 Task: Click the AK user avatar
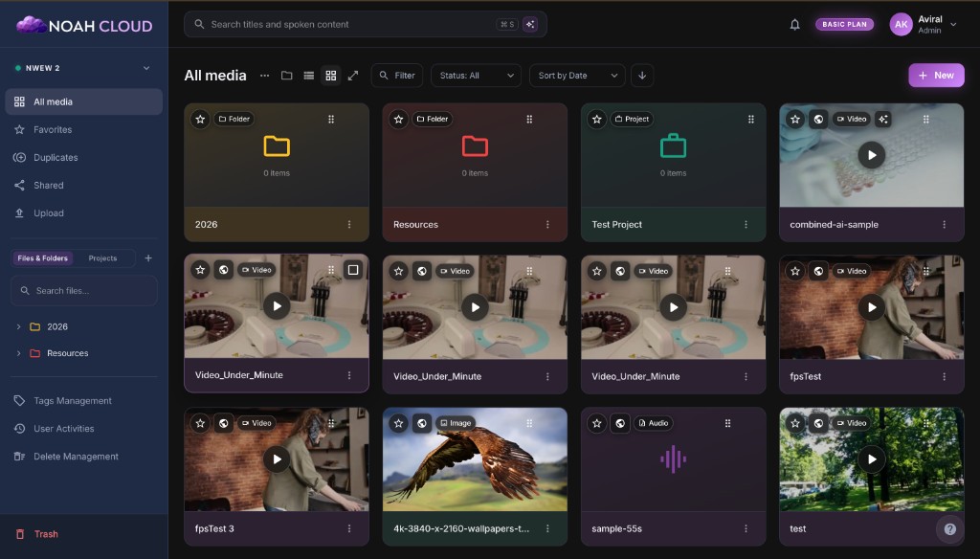pyautogui.click(x=901, y=24)
